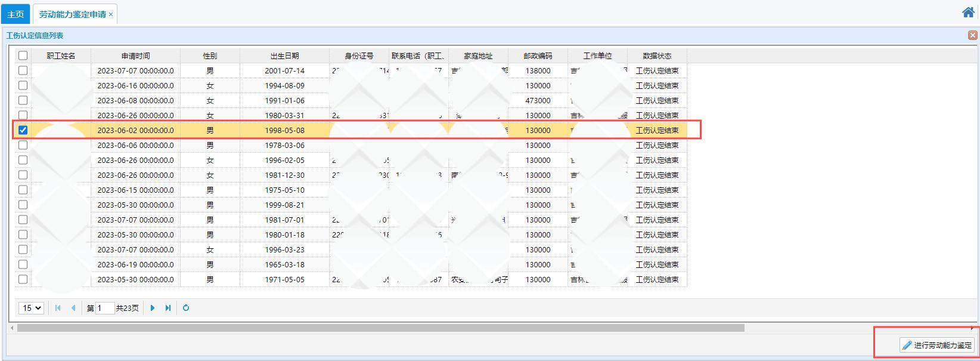Screen dimensions: 980x361
Task: Sort by the 出生日期 column header
Action: click(x=284, y=55)
